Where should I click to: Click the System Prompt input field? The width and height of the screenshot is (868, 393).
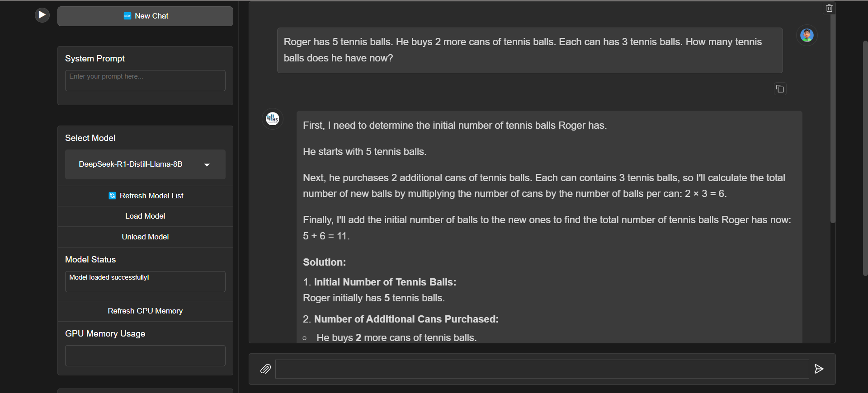(x=145, y=80)
